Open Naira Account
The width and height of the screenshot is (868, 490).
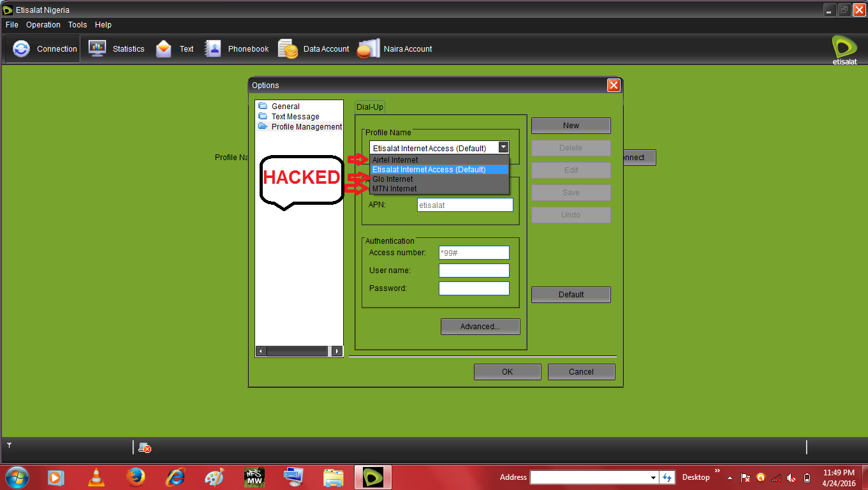coord(395,49)
